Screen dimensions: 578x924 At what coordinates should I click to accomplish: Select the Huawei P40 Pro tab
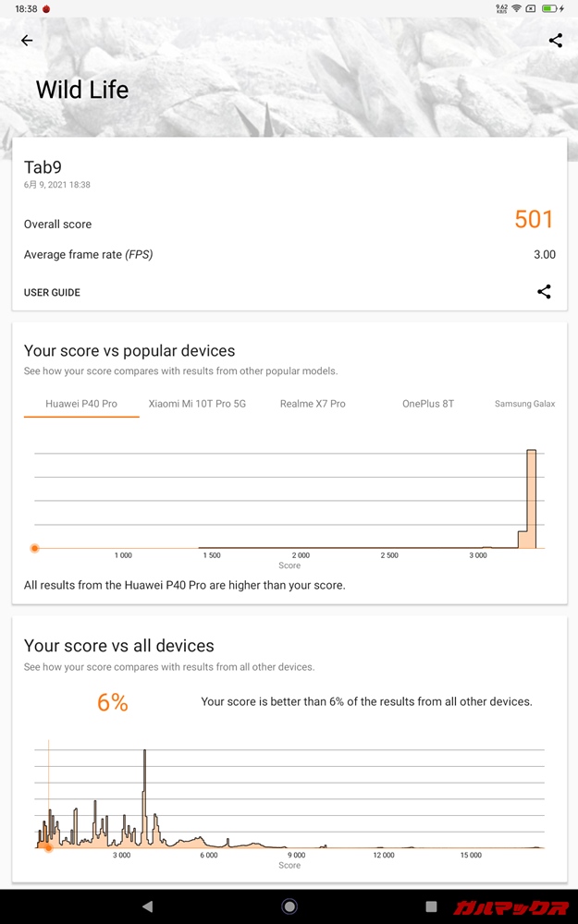point(81,404)
